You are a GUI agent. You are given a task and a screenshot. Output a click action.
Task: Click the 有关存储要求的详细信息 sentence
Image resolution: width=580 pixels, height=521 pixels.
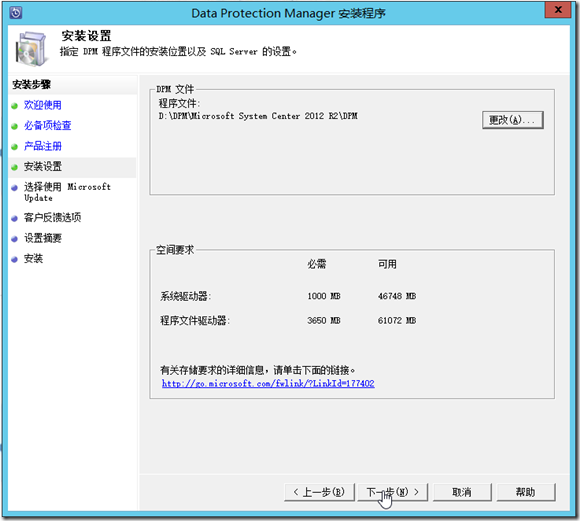(x=258, y=370)
